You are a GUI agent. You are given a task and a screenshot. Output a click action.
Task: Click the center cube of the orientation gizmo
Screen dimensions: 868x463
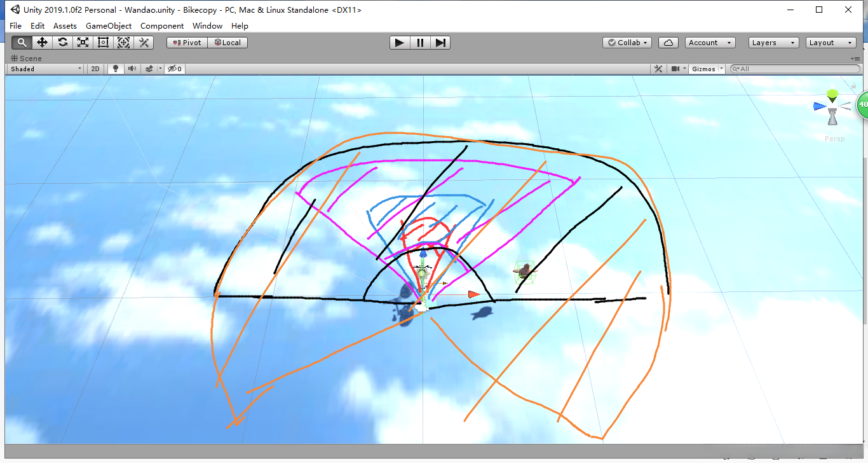pyautogui.click(x=832, y=107)
